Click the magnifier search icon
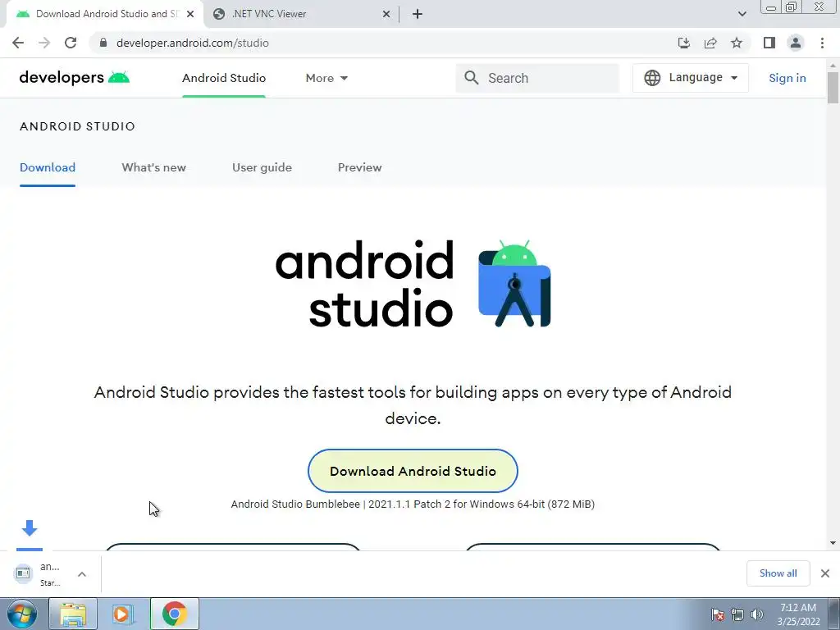The height and width of the screenshot is (630, 840). (x=472, y=78)
